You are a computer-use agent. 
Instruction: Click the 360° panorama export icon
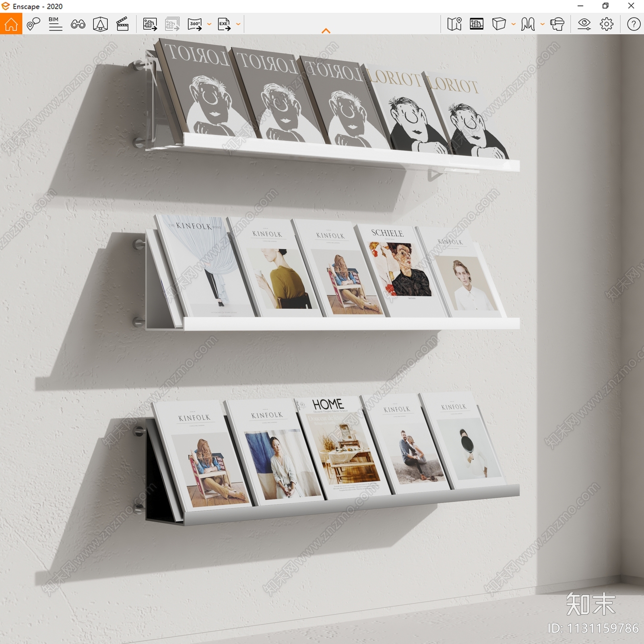click(x=195, y=24)
